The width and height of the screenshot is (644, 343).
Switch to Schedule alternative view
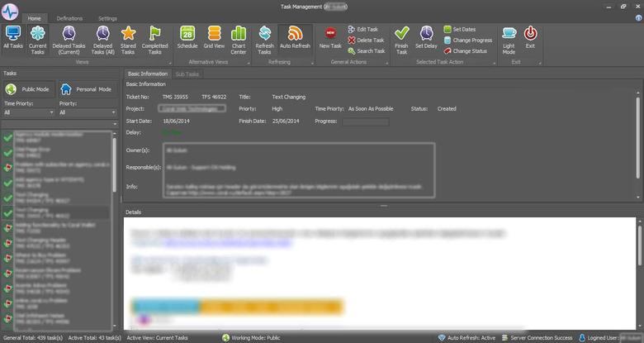pos(187,39)
